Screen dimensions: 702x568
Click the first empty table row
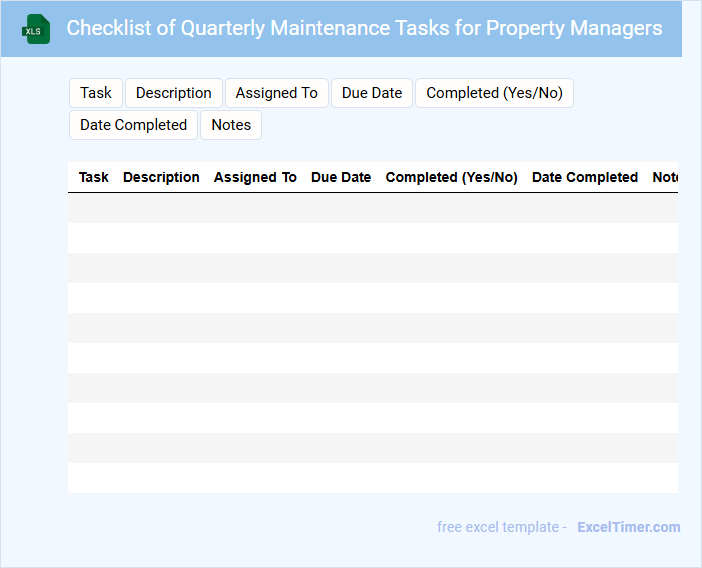[x=373, y=208]
